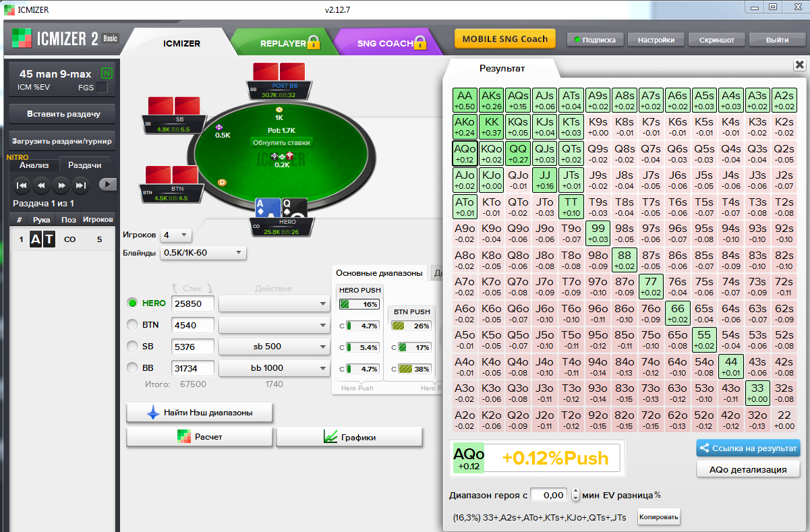Switch to the SNG COACH tab
The image size is (810, 532).
coord(385,43)
